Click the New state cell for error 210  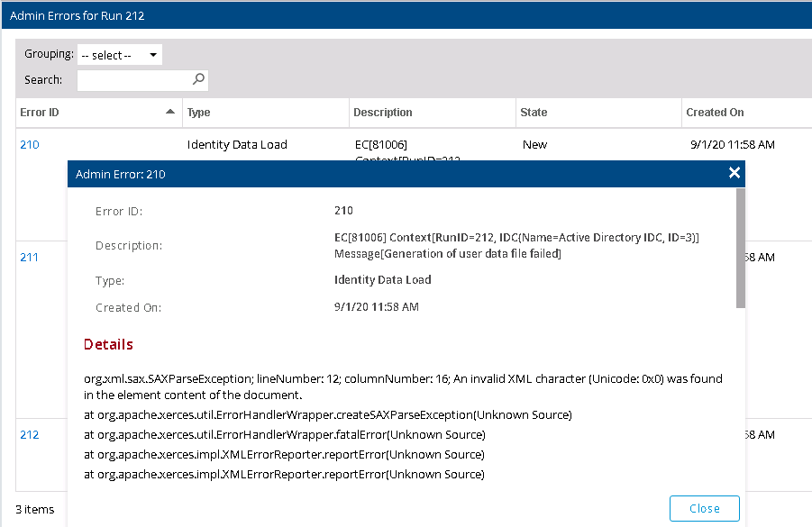[x=534, y=144]
